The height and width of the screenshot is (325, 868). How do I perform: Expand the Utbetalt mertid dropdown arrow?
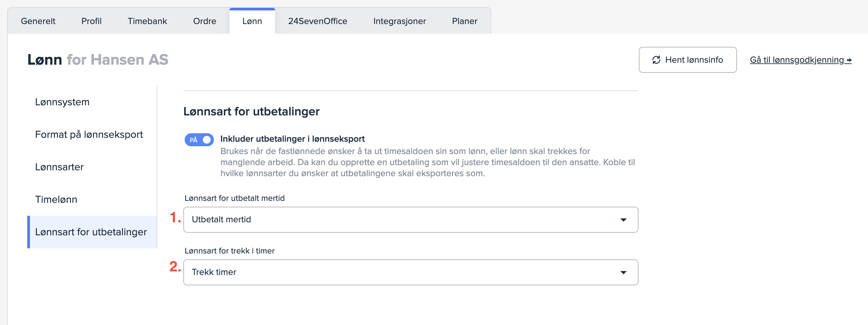[623, 220]
